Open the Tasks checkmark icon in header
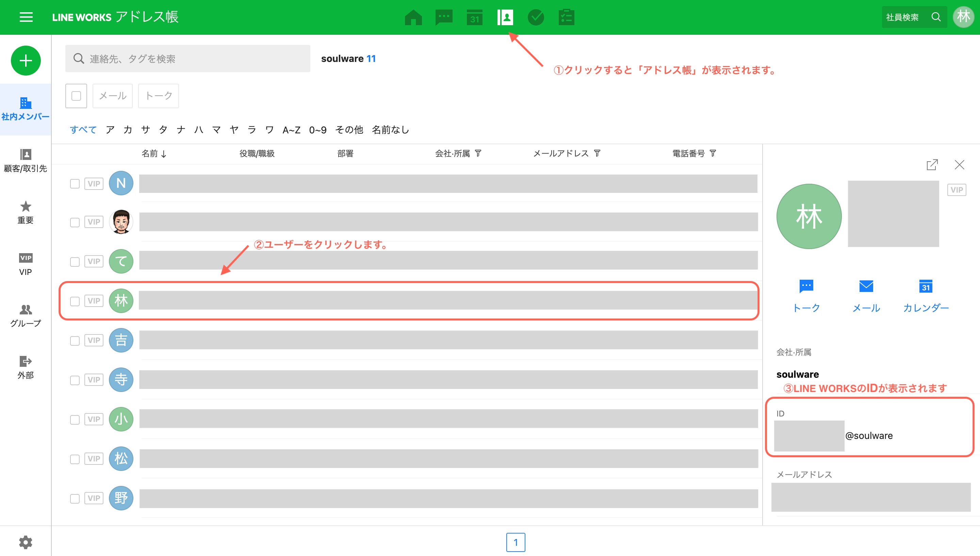Viewport: 980px width, 556px height. point(536,17)
